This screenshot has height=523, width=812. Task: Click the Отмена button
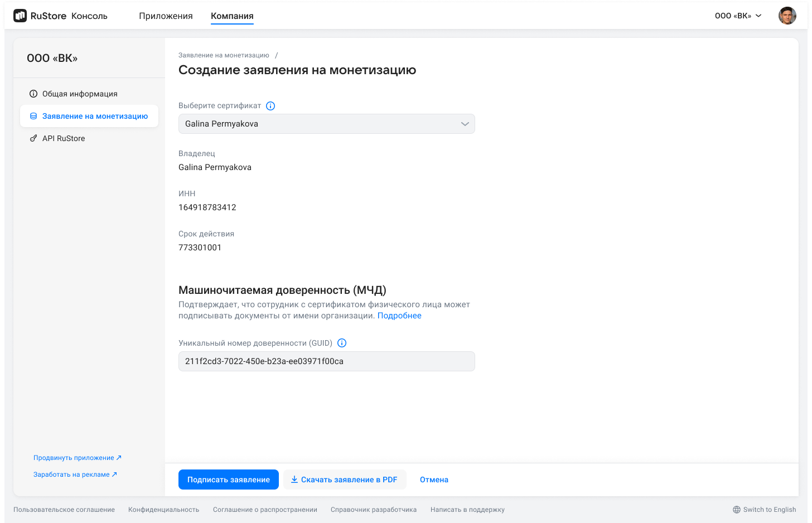click(434, 480)
